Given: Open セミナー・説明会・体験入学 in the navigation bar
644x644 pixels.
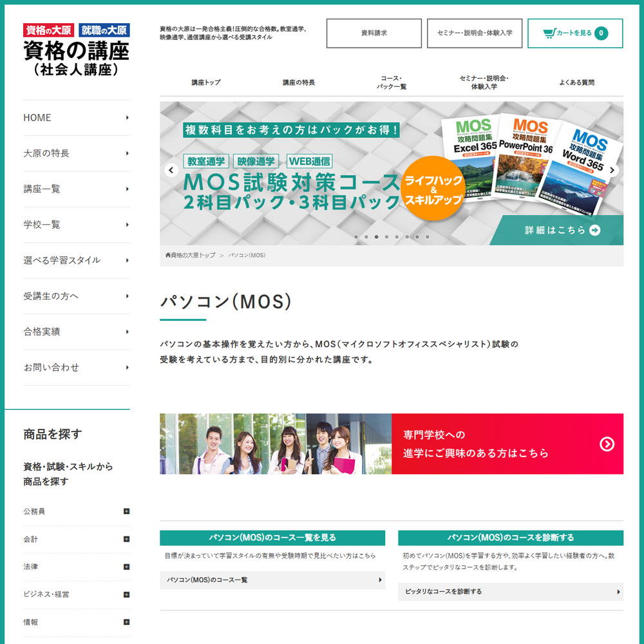Looking at the screenshot, I should [x=484, y=82].
